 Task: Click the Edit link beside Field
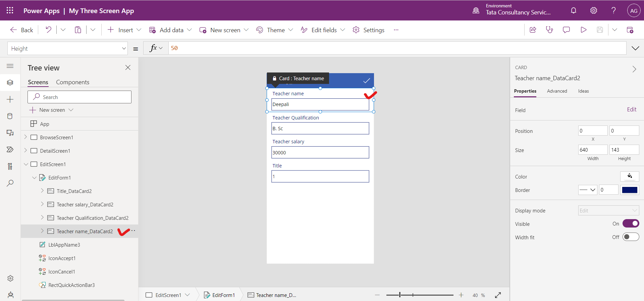(632, 109)
